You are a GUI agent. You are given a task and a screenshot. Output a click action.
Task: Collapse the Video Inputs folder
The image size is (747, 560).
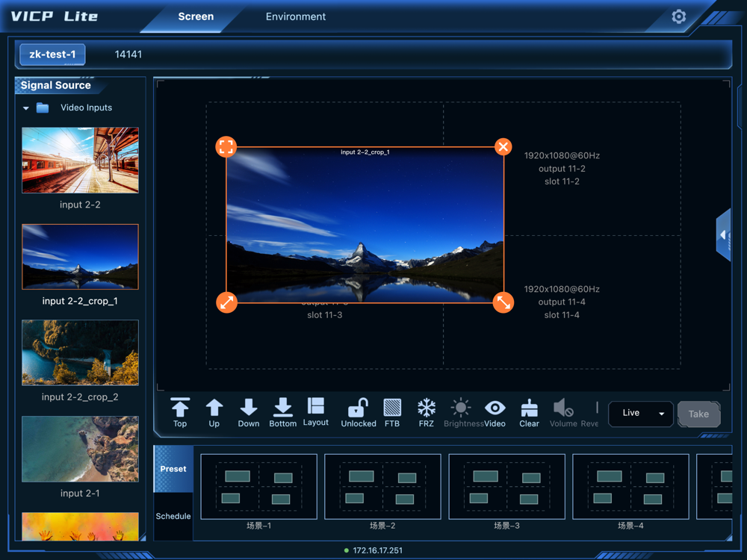(x=26, y=108)
